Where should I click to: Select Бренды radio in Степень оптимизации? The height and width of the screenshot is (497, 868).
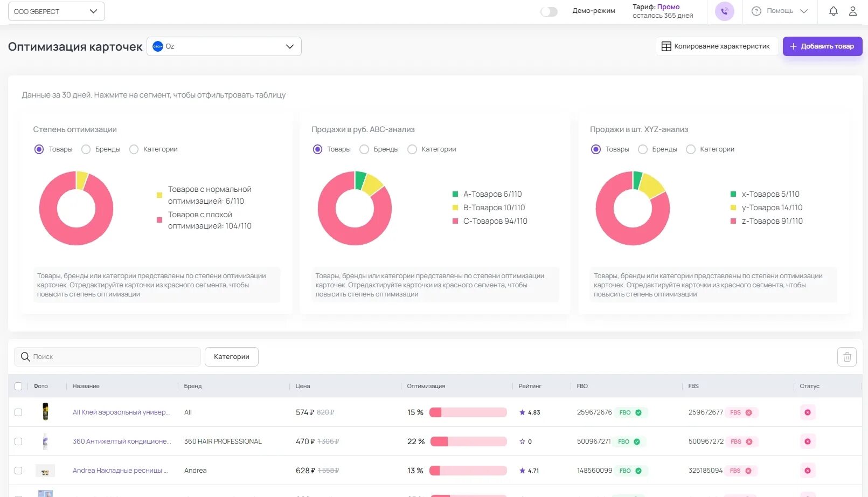(x=86, y=149)
